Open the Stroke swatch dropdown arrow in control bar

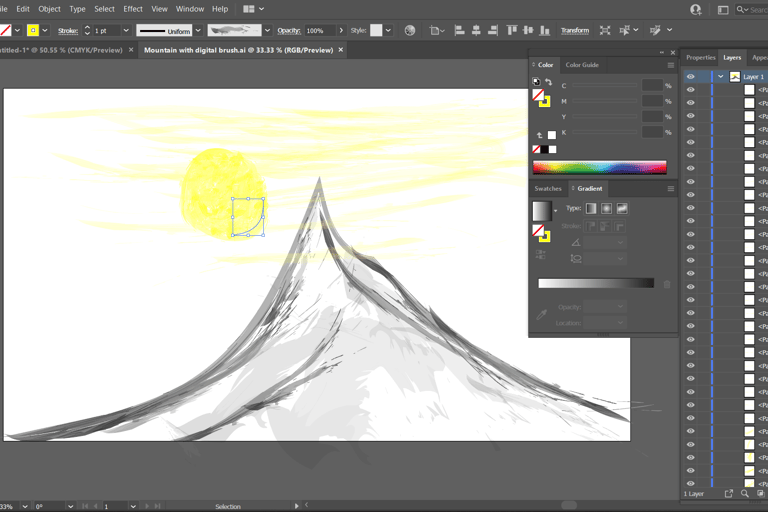tap(45, 30)
